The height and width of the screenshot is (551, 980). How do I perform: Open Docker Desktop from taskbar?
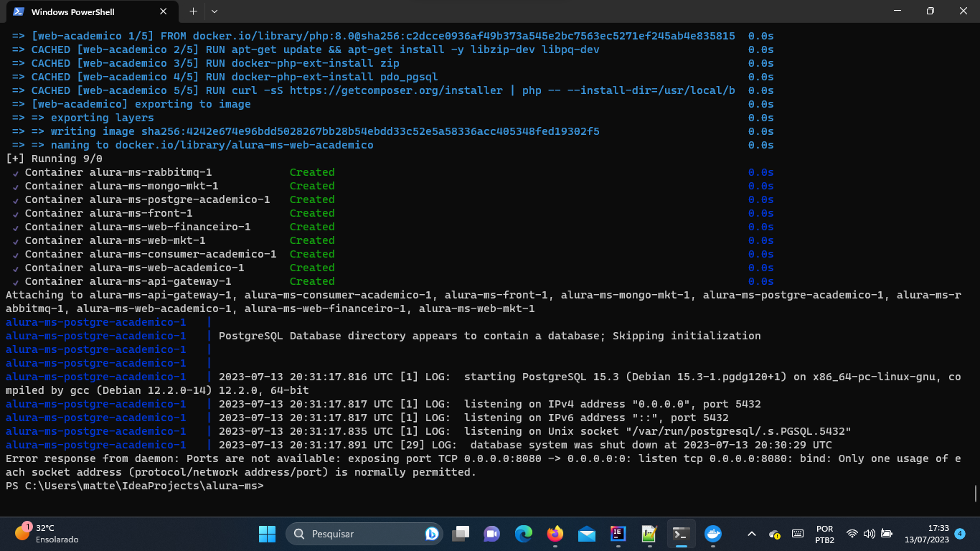pyautogui.click(x=712, y=534)
